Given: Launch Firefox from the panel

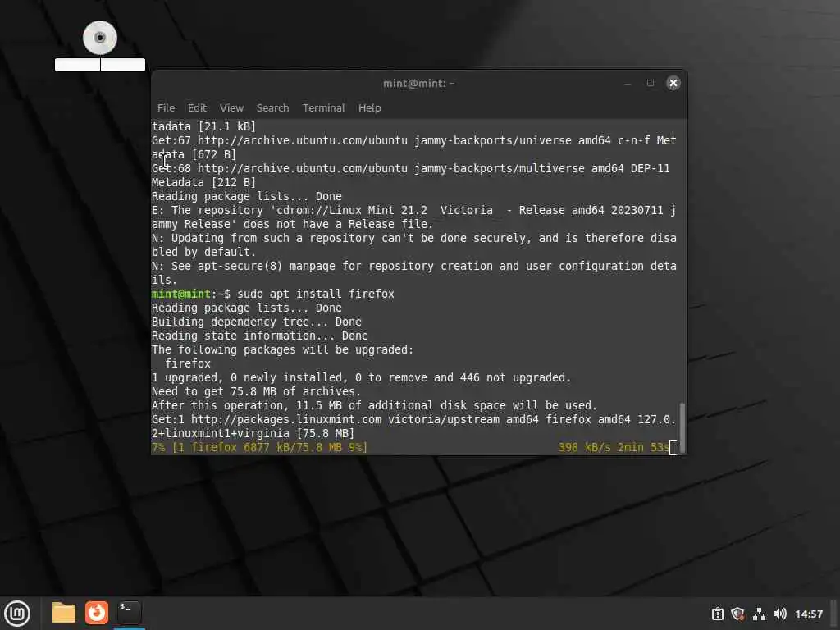Looking at the screenshot, I should [97, 613].
